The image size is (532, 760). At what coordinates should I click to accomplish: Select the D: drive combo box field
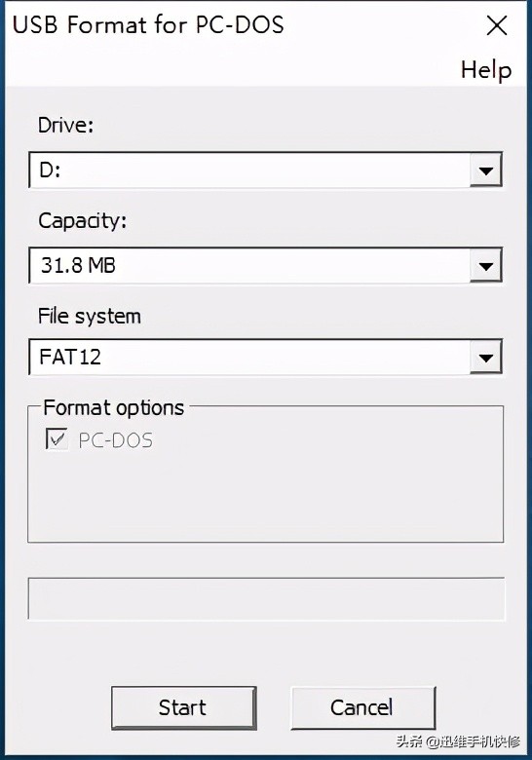[x=266, y=171]
